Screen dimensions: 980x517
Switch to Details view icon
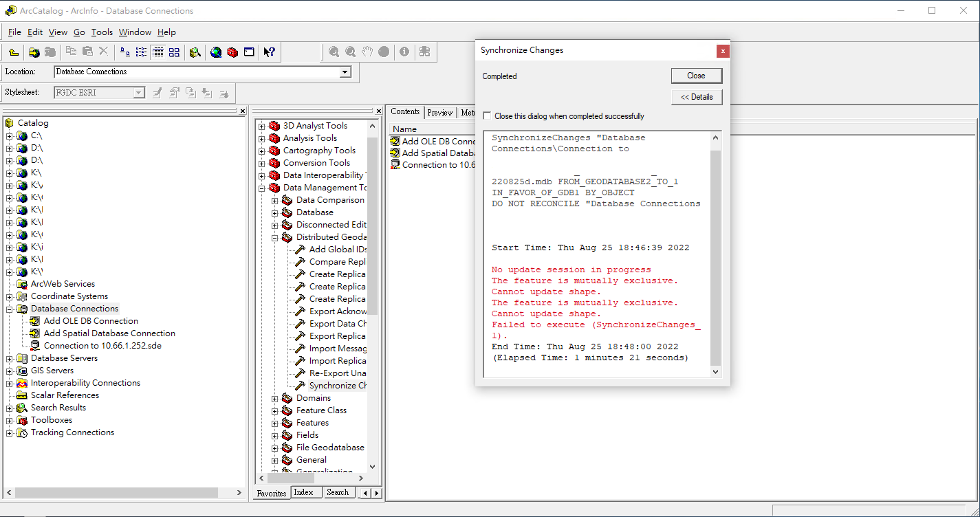click(157, 52)
